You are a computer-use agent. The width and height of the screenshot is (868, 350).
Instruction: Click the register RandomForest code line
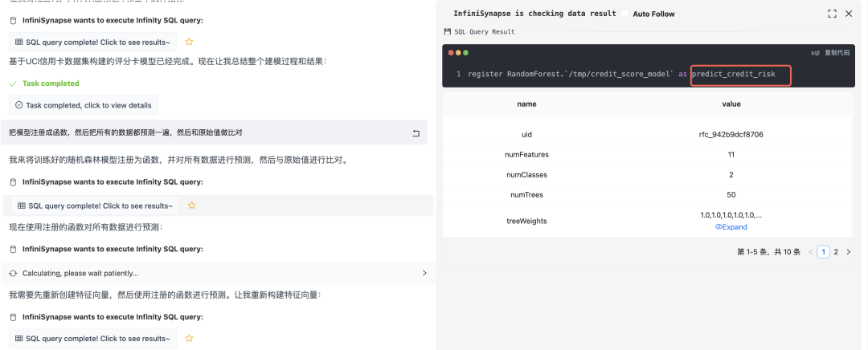(621, 74)
